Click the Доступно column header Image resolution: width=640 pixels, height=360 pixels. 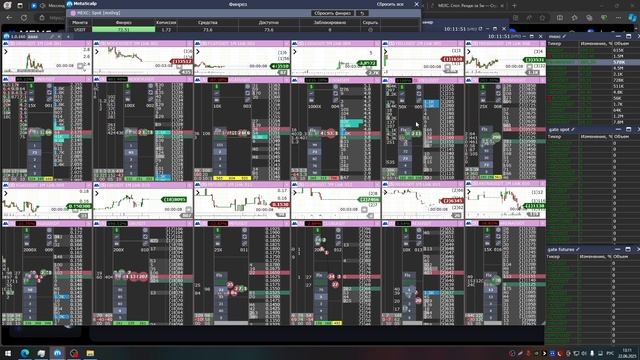[269, 22]
